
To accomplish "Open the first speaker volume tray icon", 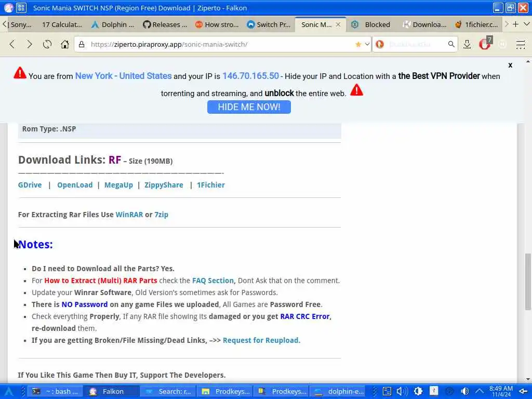I will click(x=402, y=392).
